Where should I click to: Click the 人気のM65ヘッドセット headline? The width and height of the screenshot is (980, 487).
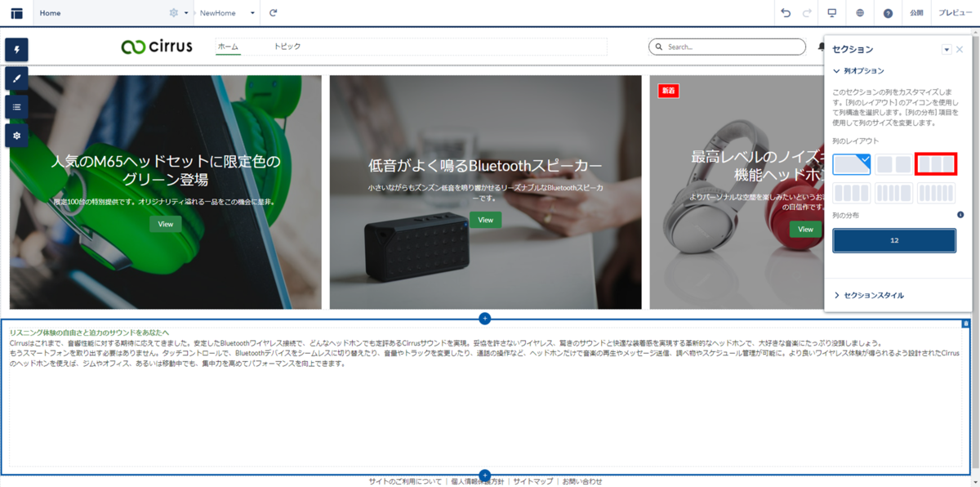point(166,170)
